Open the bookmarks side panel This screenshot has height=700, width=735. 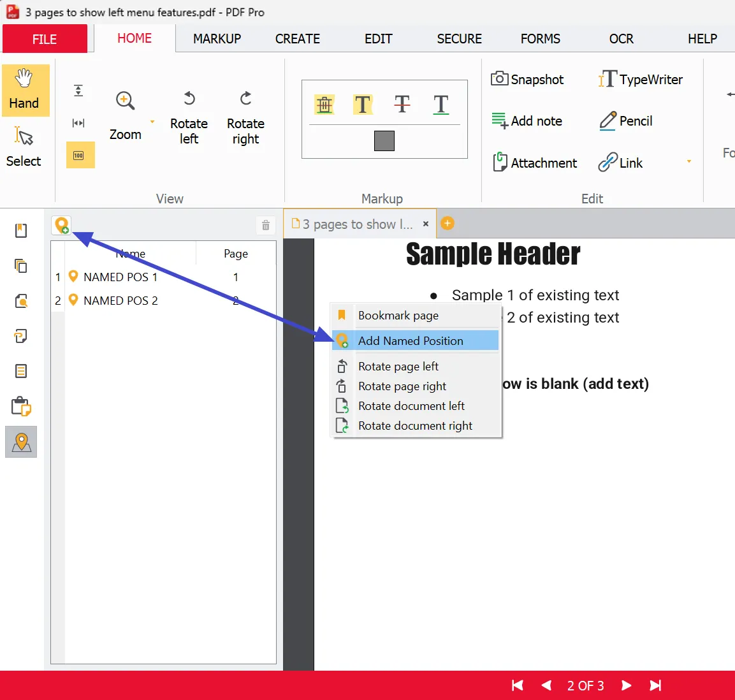pyautogui.click(x=21, y=231)
